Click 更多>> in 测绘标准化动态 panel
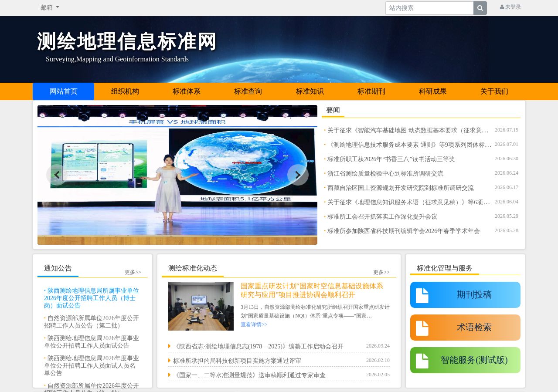Image resolution: width=558 pixels, height=392 pixels. click(x=381, y=272)
